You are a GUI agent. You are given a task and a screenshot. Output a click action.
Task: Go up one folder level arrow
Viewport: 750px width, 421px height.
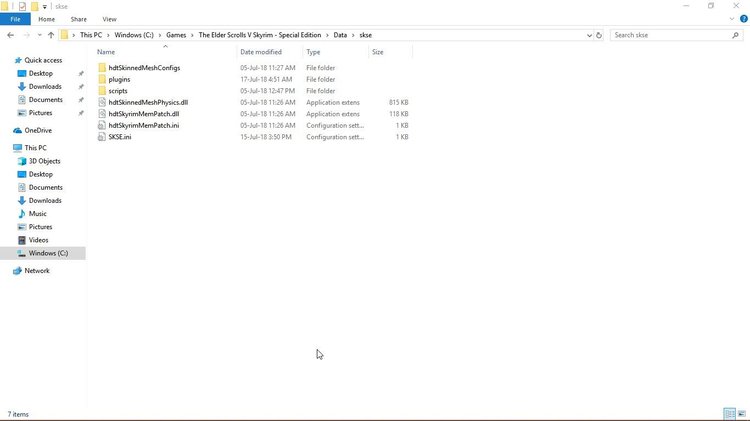pos(51,35)
